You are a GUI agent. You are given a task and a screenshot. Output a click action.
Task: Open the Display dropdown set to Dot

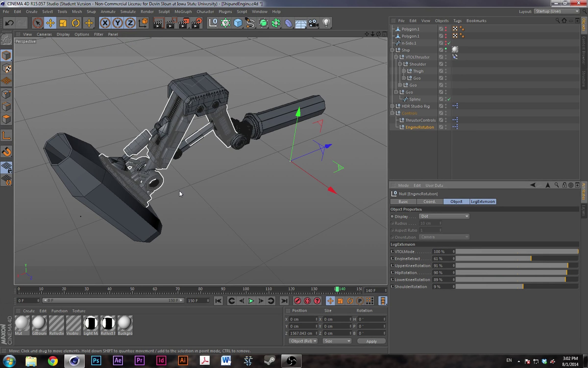[x=444, y=216]
